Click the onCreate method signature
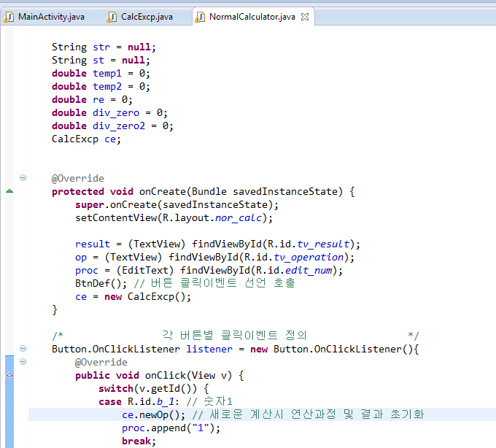The height and width of the screenshot is (448, 496). pos(203,191)
